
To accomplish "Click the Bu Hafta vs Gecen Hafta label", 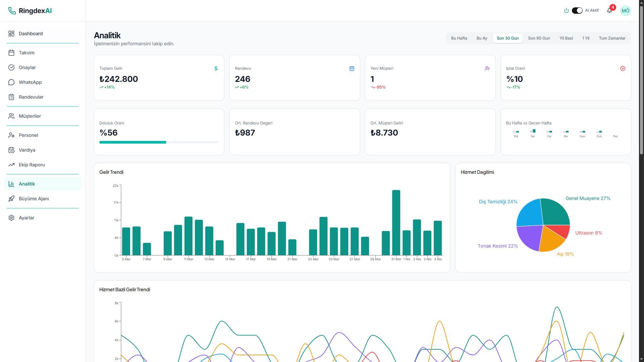I will (x=529, y=123).
